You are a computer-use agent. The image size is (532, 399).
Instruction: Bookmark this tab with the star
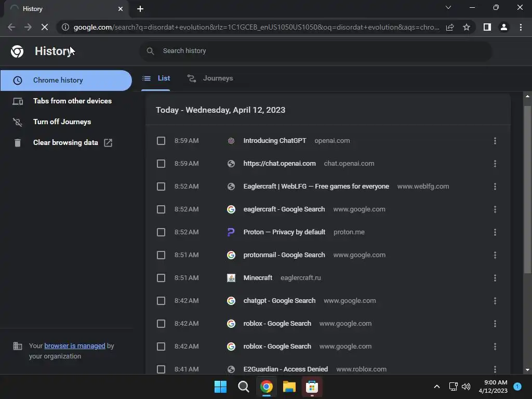pyautogui.click(x=467, y=27)
